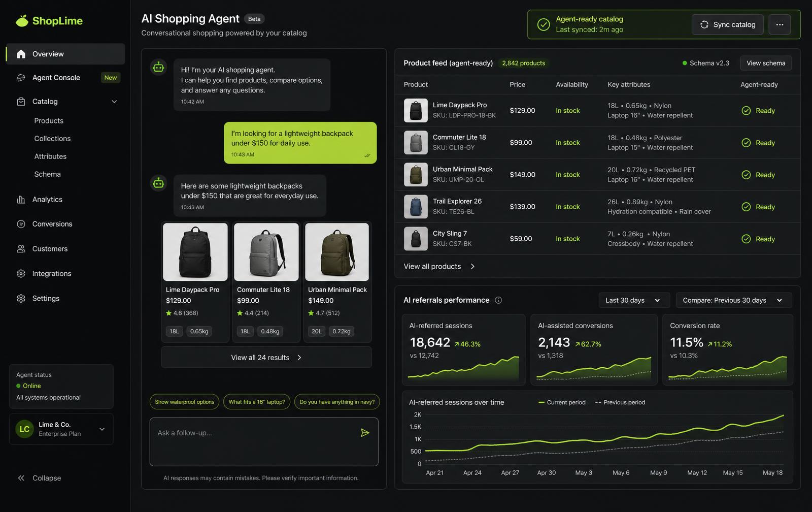Viewport: 812px width, 512px height.
Task: Click the $139.00 price for Trail Explorer 26
Action: [522, 207]
